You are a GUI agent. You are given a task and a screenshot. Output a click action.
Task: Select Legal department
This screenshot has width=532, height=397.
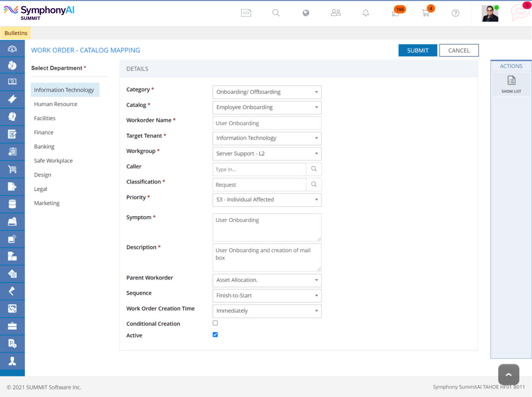click(x=41, y=189)
